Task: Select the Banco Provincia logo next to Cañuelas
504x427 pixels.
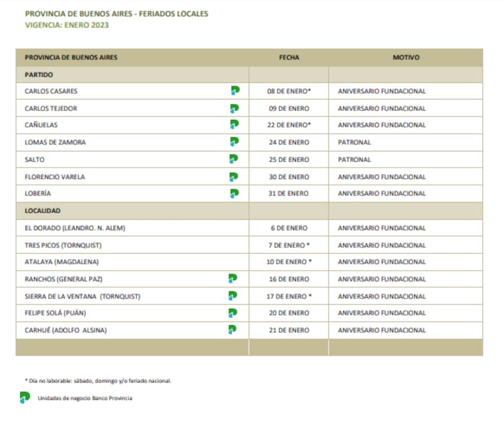Action: click(234, 125)
